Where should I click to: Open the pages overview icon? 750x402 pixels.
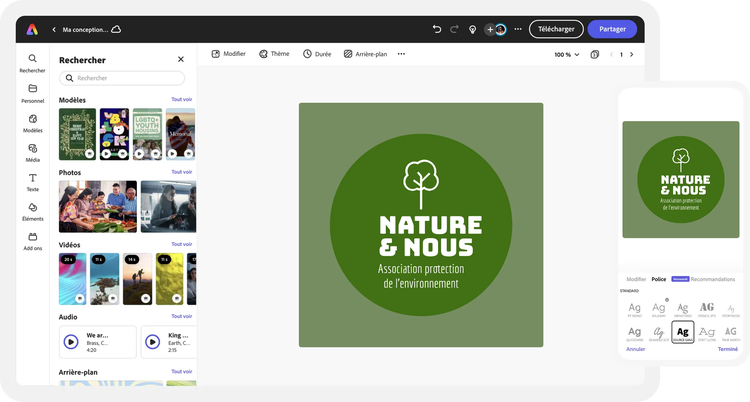click(x=595, y=55)
